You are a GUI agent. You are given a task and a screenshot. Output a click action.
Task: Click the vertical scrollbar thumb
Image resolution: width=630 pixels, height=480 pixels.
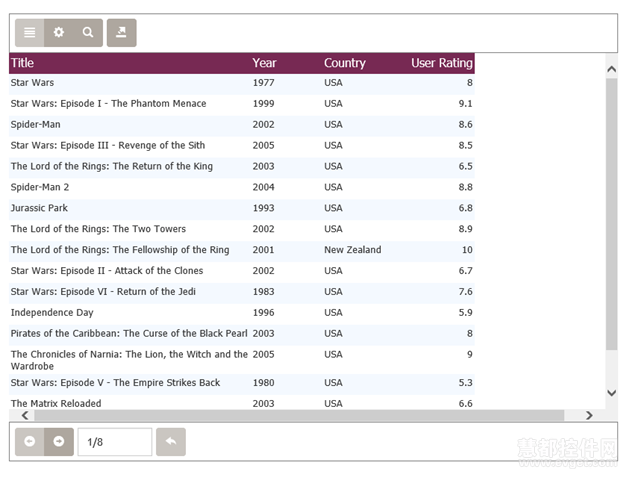pyautogui.click(x=612, y=214)
